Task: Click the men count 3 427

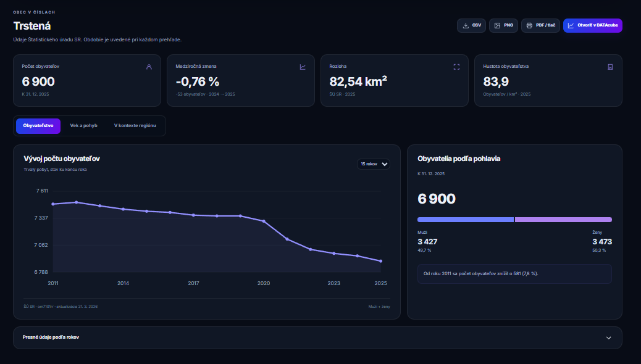Action: (427, 242)
